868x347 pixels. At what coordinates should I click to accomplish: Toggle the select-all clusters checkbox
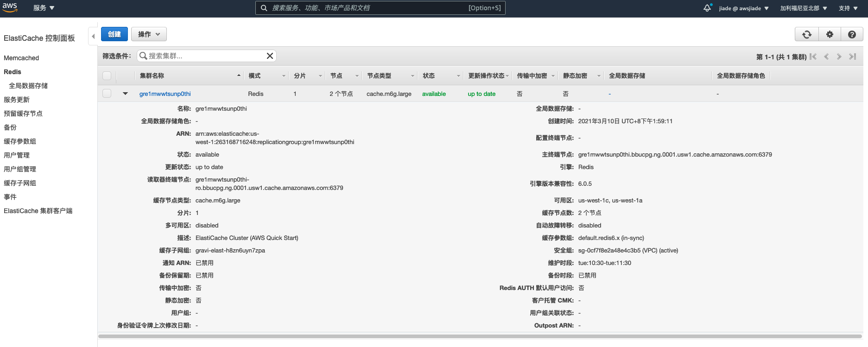tap(107, 76)
